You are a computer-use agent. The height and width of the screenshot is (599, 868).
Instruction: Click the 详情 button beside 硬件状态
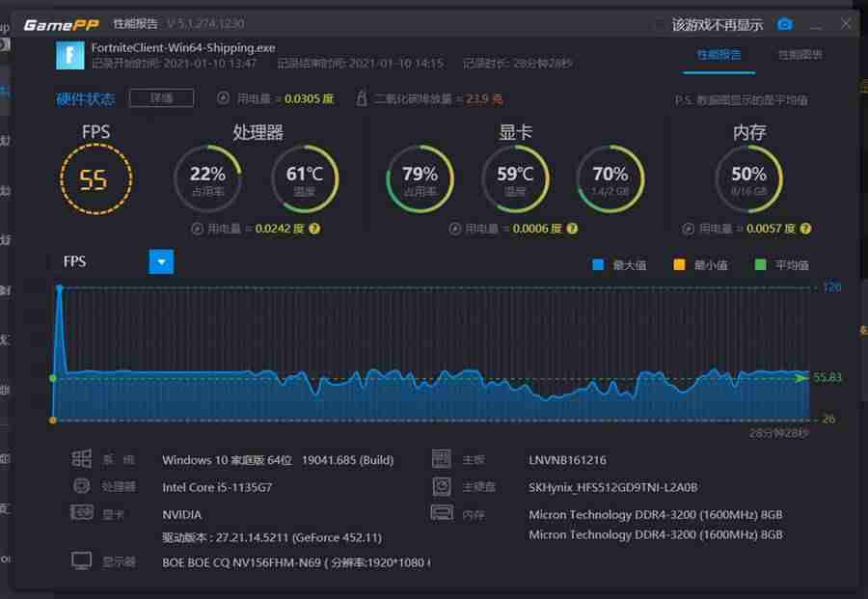coord(161,98)
